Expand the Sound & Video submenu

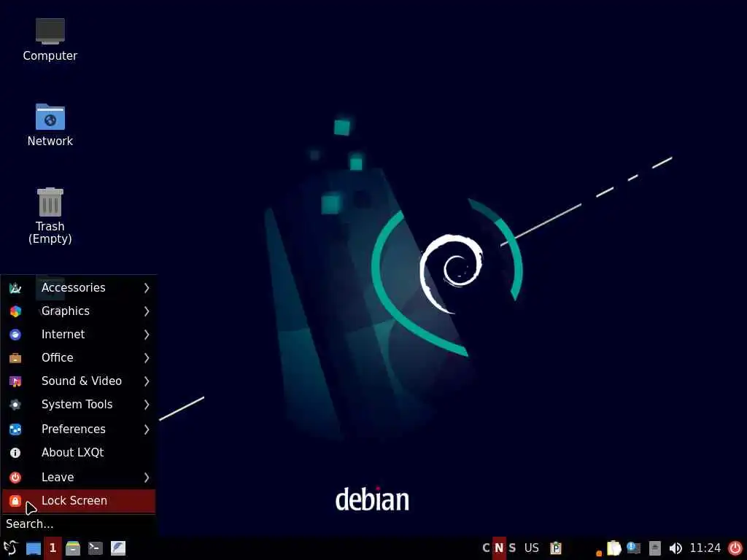pyautogui.click(x=79, y=381)
